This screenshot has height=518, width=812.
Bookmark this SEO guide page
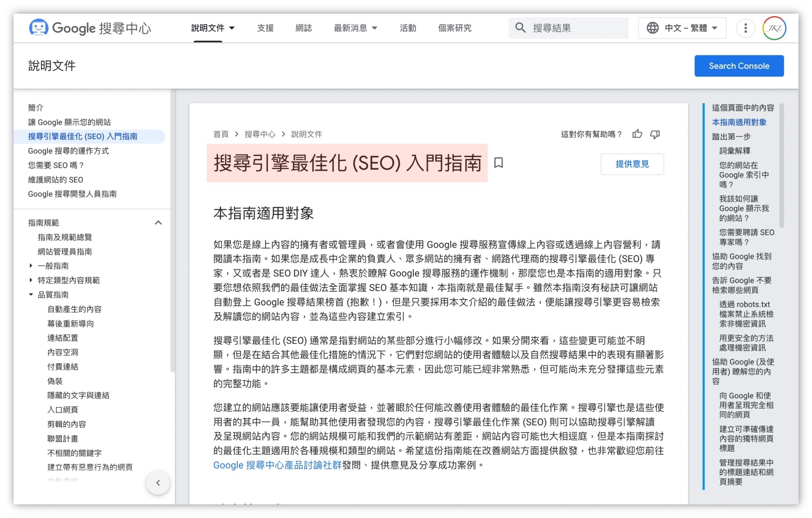tap(498, 163)
